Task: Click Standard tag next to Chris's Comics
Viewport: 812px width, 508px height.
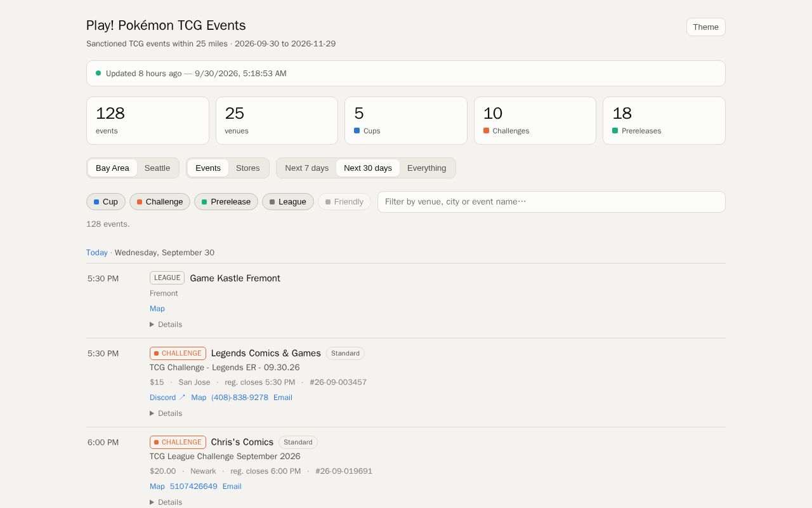Action: tap(298, 442)
